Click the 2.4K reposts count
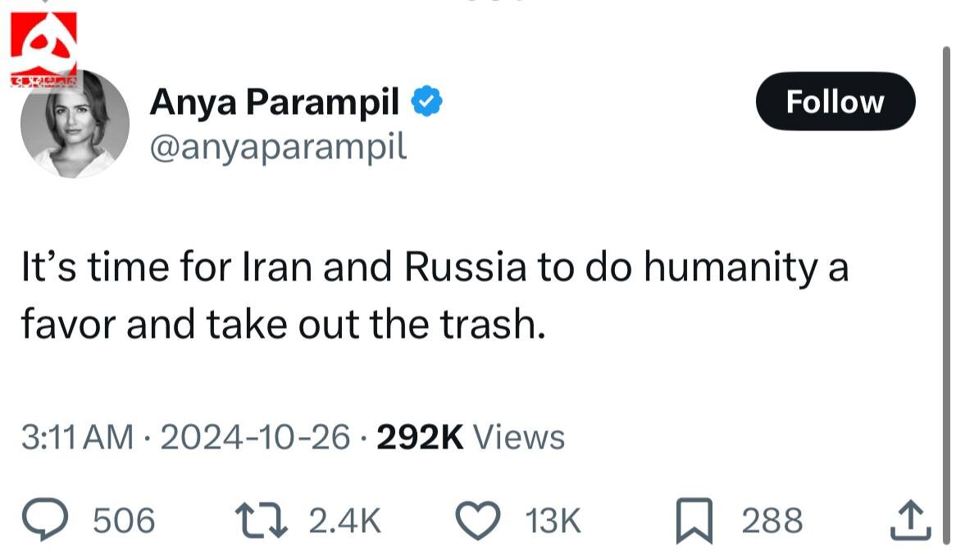The width and height of the screenshot is (956, 560). click(345, 521)
